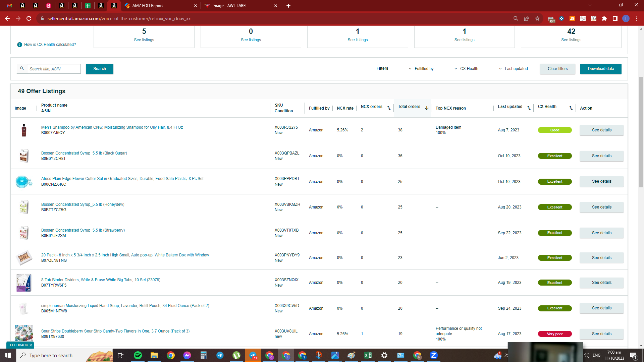Click the Good CX Health badge
This screenshot has height=362, width=644.
coord(555,130)
